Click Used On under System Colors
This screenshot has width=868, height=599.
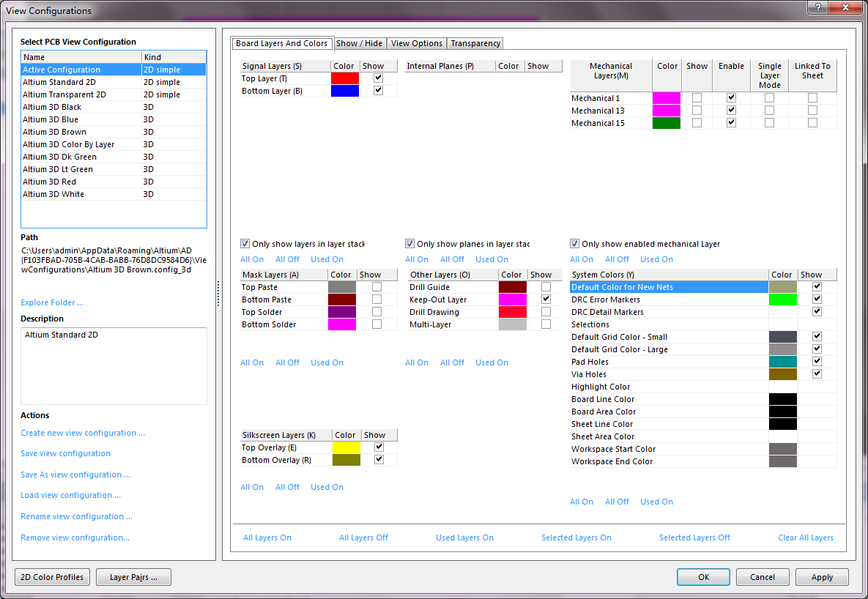656,502
